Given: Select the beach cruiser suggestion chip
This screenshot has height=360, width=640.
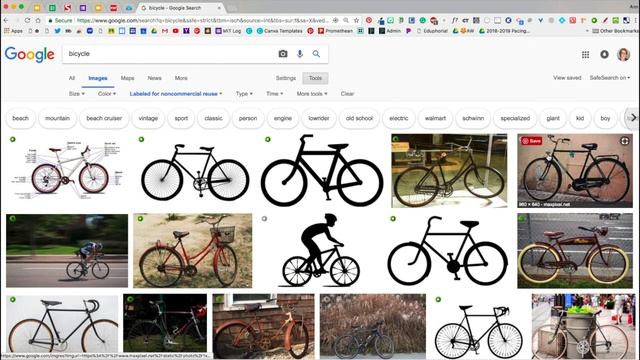Looking at the screenshot, I should tap(104, 118).
